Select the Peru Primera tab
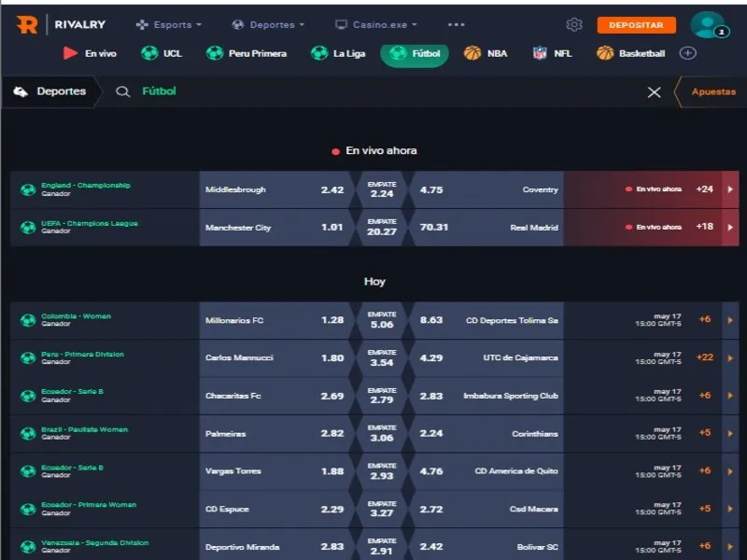 click(x=247, y=53)
